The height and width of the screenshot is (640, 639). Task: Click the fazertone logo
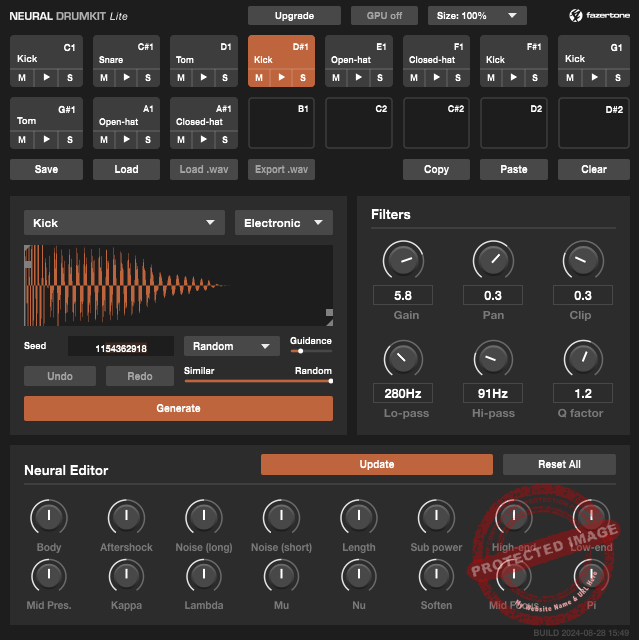pyautogui.click(x=599, y=16)
